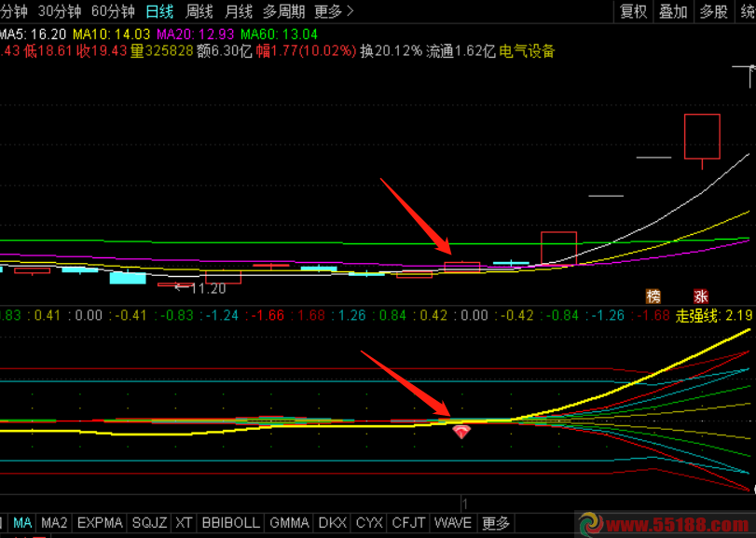756x538 pixels.
Task: Select the CFJT indicator tab
Action: pos(408,523)
